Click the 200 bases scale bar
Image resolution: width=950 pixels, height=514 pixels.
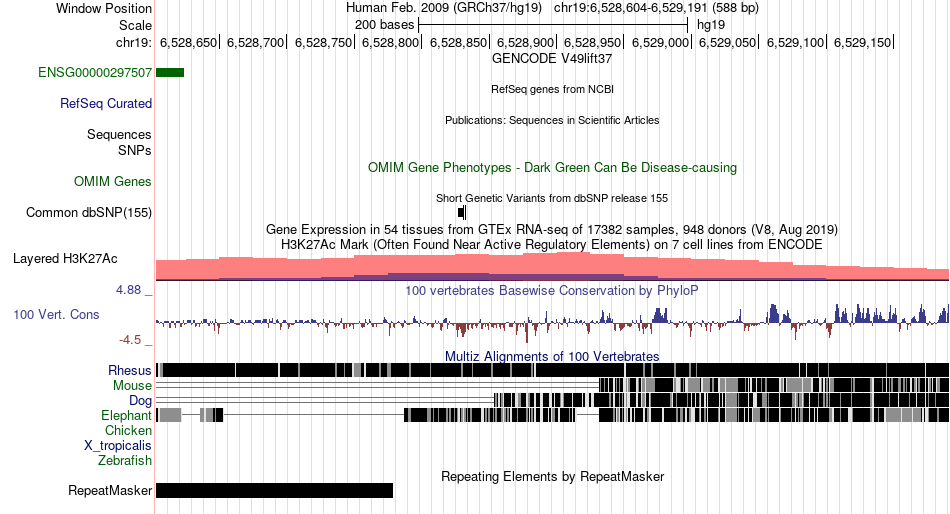(x=553, y=25)
